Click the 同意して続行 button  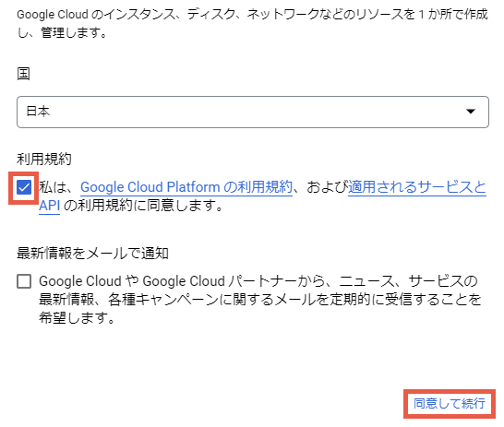[x=449, y=404]
